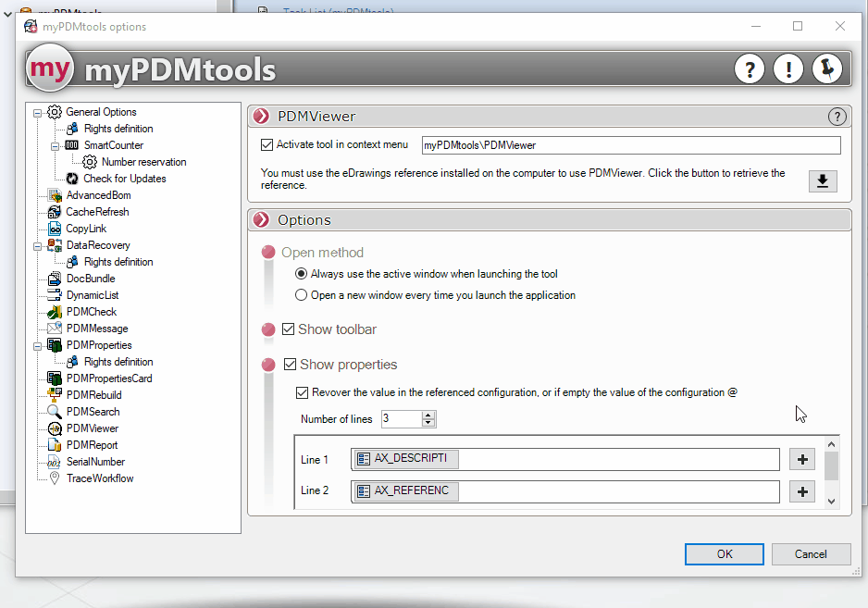The image size is (868, 608).
Task: Collapse the PDMProperties tree node
Action: tap(38, 345)
